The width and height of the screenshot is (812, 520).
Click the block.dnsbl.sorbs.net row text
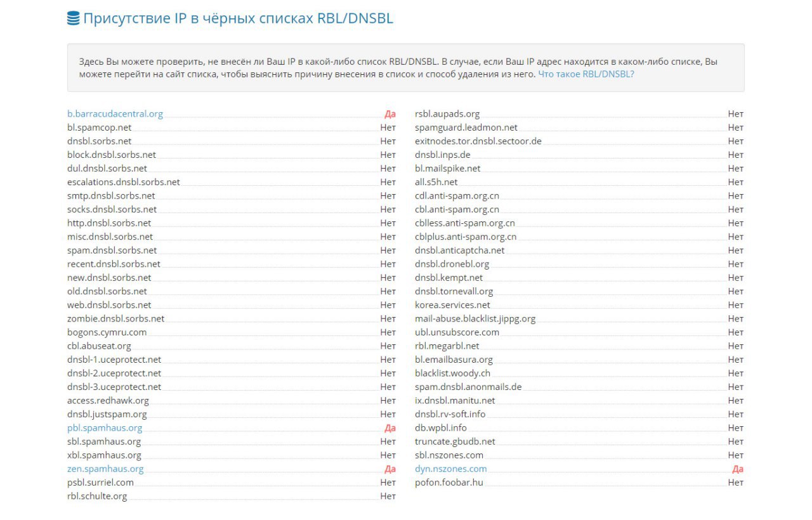tap(112, 154)
